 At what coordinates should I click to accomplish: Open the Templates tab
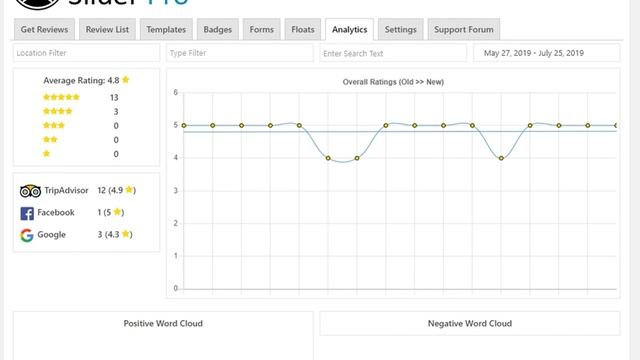166,29
